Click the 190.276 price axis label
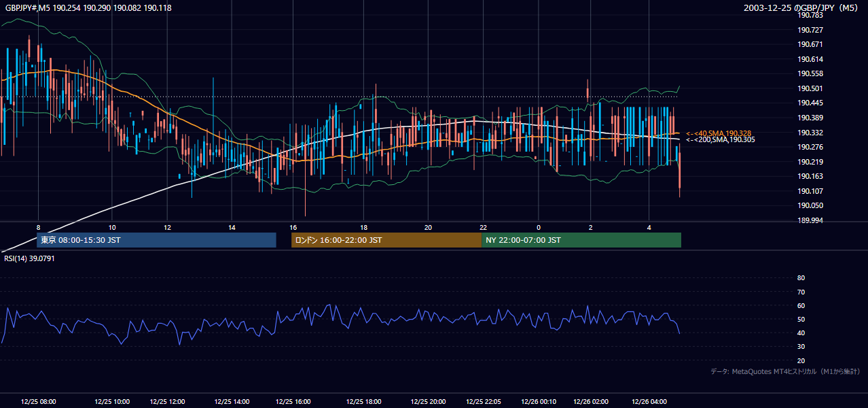Viewport: 868px width, 408px height. tap(810, 147)
